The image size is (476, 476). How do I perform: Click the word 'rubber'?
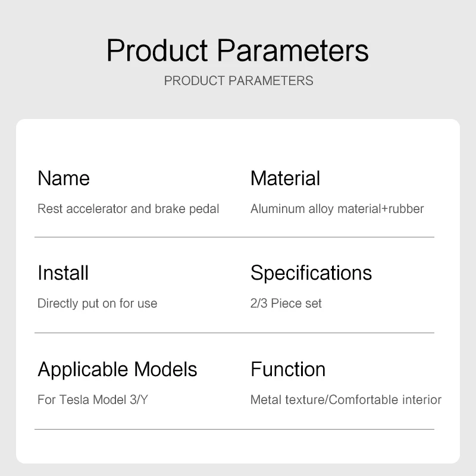405,209
